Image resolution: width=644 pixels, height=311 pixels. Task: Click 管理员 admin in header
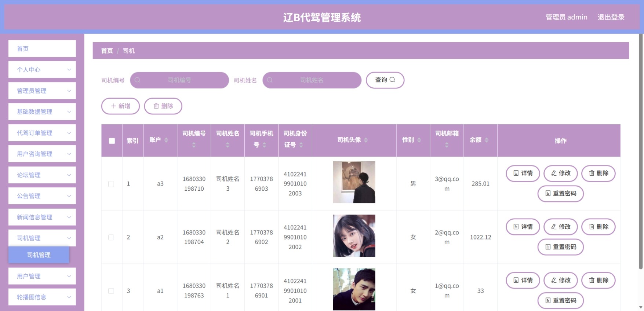(x=566, y=17)
